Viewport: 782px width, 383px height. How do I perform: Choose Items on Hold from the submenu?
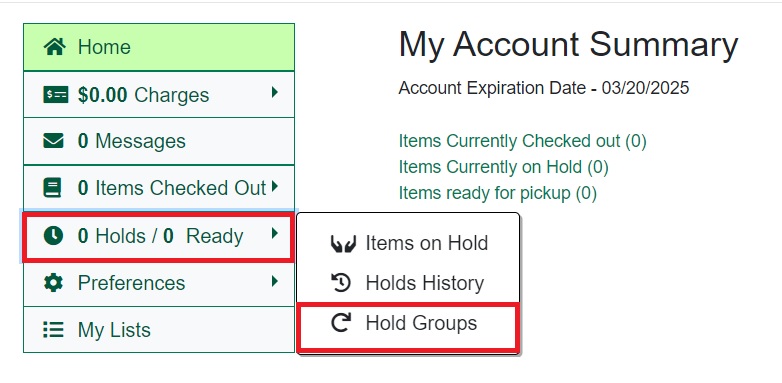408,243
